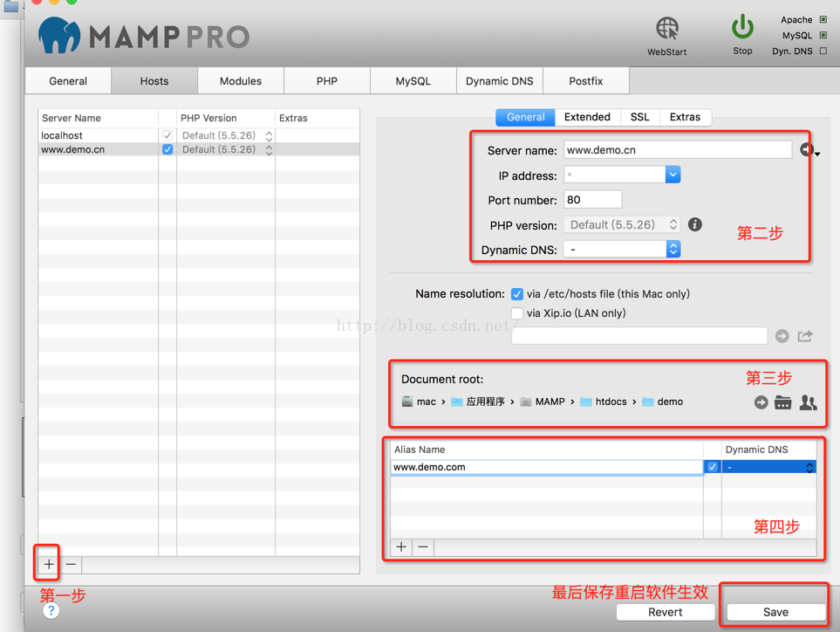Switch to the Postfix tab
This screenshot has width=840, height=632.
point(585,81)
